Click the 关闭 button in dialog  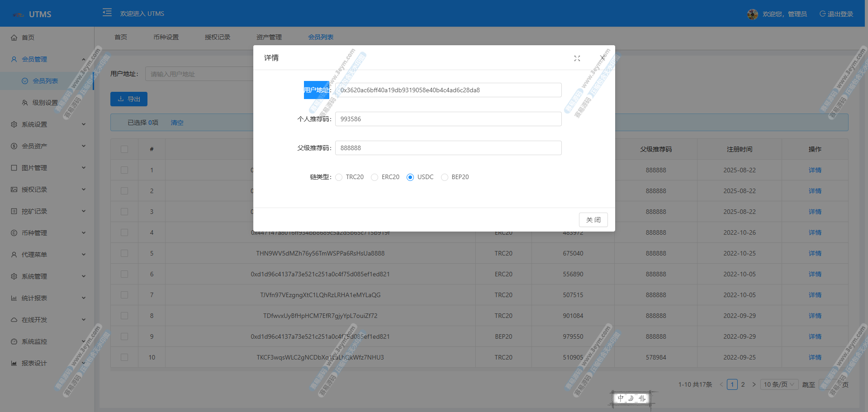(593, 220)
